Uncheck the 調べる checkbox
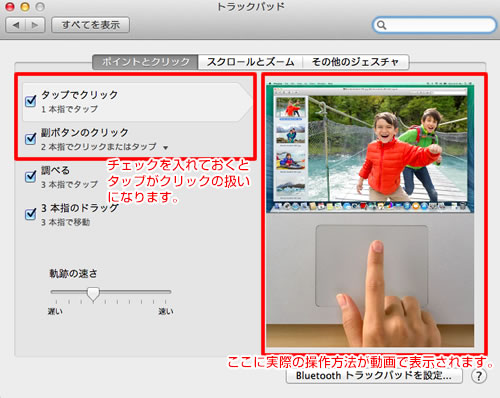 pyautogui.click(x=31, y=176)
